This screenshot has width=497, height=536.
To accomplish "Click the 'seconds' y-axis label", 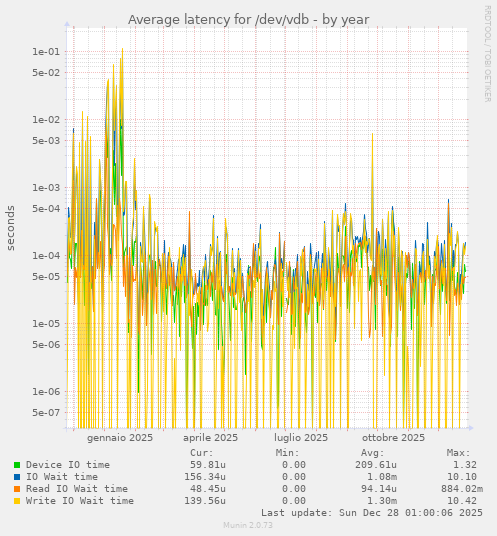I will [x=11, y=228].
